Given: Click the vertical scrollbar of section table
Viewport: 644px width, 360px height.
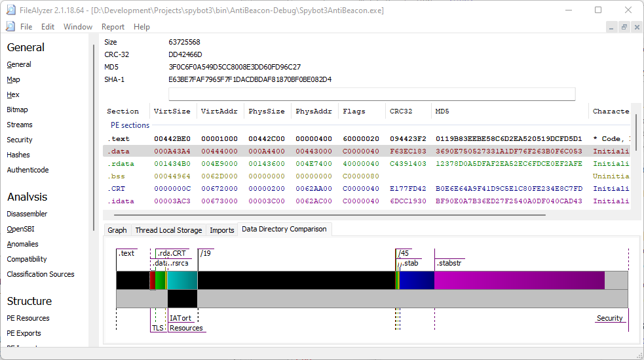Looking at the screenshot, I should pyautogui.click(x=635, y=132).
